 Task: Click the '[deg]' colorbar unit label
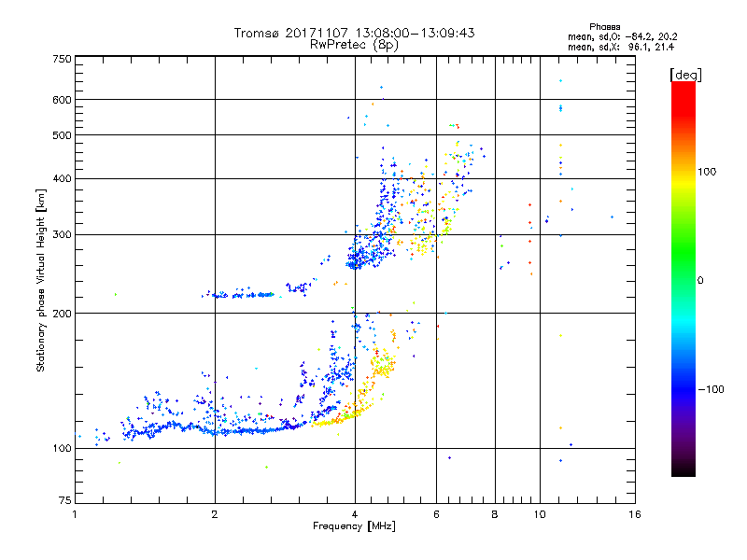pos(685,75)
